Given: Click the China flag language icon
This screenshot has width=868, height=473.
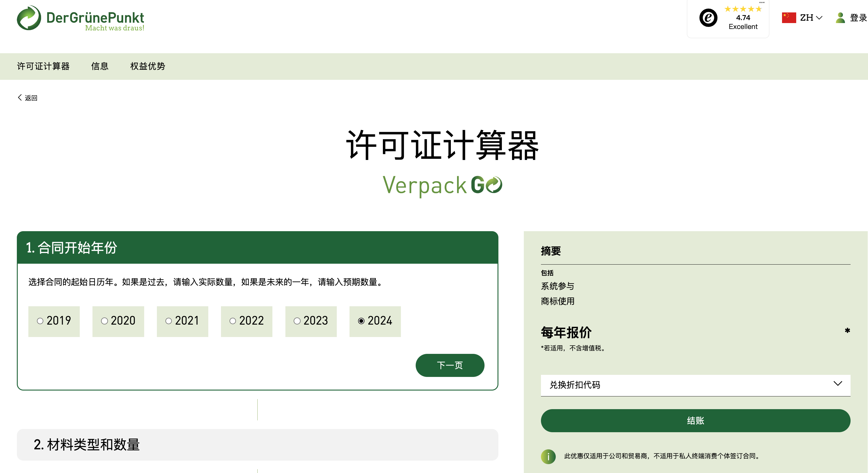Looking at the screenshot, I should tap(789, 17).
